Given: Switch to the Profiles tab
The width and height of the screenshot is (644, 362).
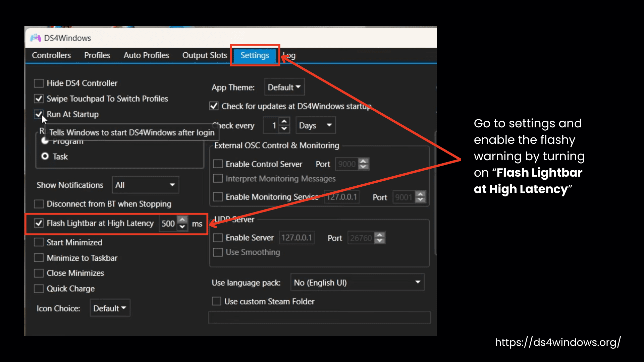Looking at the screenshot, I should coord(97,55).
